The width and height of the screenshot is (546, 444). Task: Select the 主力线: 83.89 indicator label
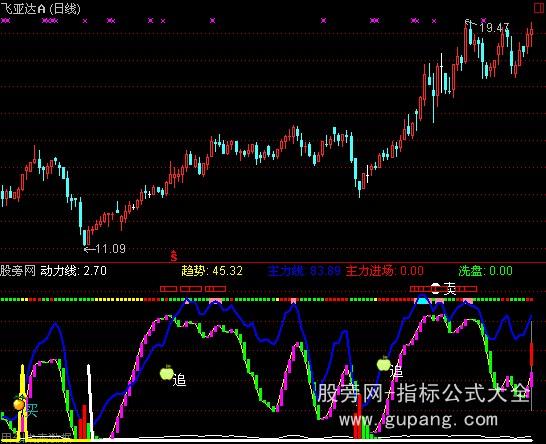304,271
